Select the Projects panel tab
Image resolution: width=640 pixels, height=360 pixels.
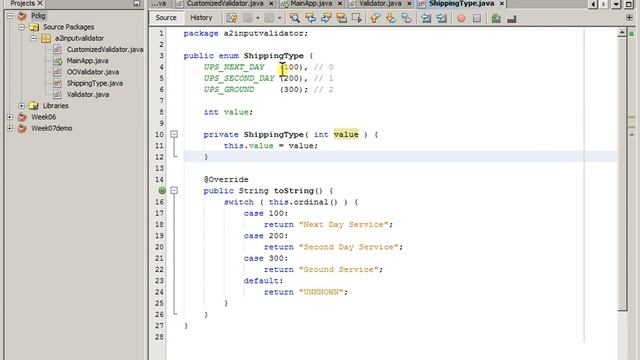tap(22, 3)
